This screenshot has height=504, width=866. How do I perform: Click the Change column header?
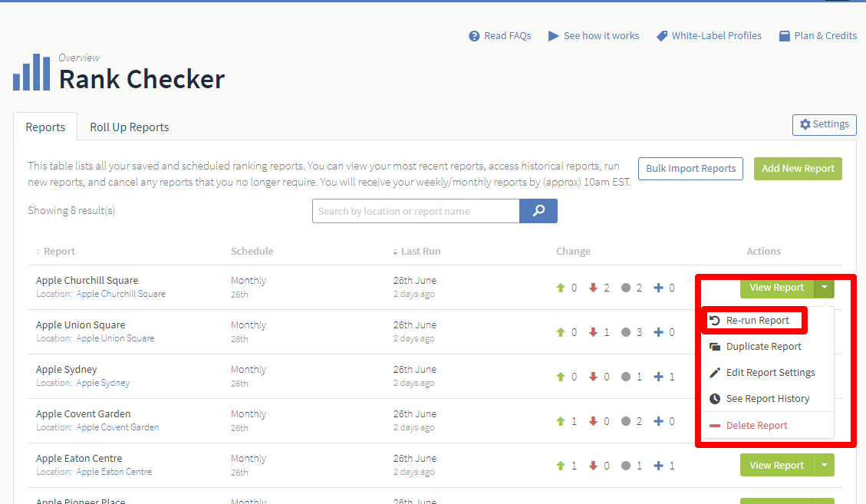coord(573,252)
